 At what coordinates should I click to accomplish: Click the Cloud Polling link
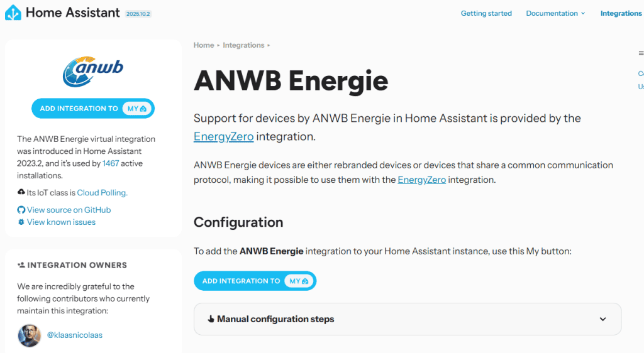click(x=102, y=193)
